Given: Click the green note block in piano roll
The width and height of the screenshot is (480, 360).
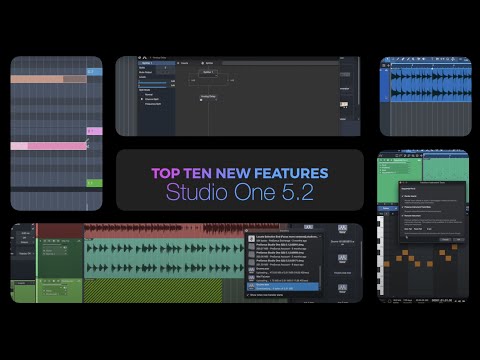Looking at the screenshot, I should [94, 183].
